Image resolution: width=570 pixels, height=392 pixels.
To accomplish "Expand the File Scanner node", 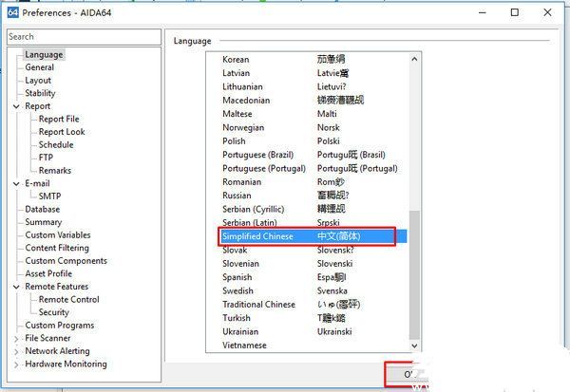I will pos(16,338).
